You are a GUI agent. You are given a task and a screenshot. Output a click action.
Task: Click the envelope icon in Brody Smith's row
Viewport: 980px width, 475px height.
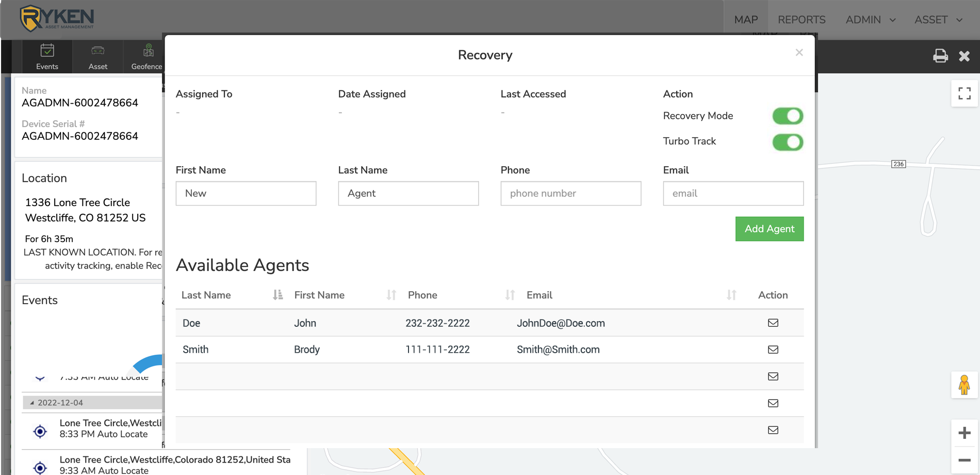772,350
